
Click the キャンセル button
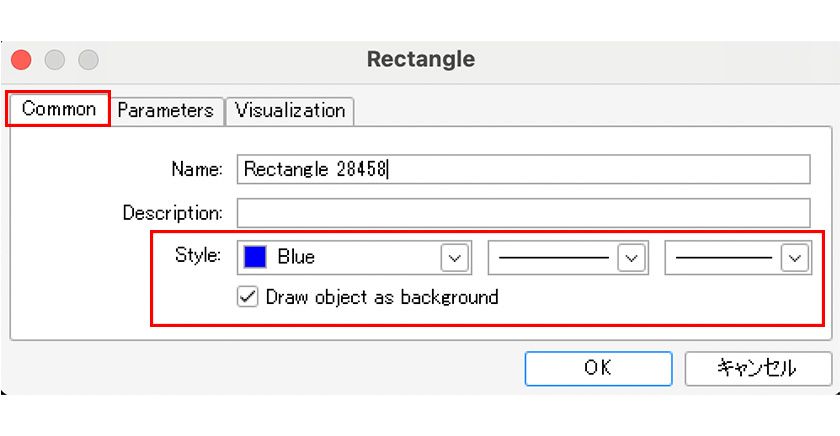757,368
